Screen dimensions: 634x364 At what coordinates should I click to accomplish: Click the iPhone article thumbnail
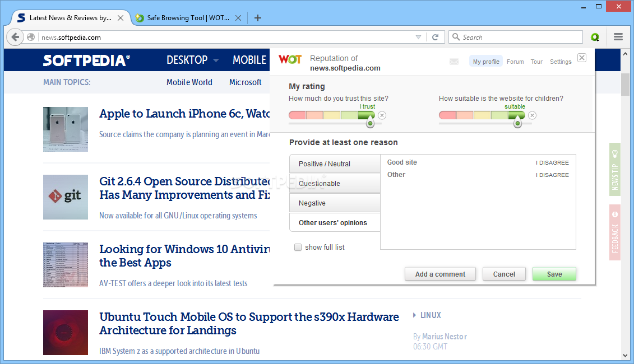[x=66, y=129]
